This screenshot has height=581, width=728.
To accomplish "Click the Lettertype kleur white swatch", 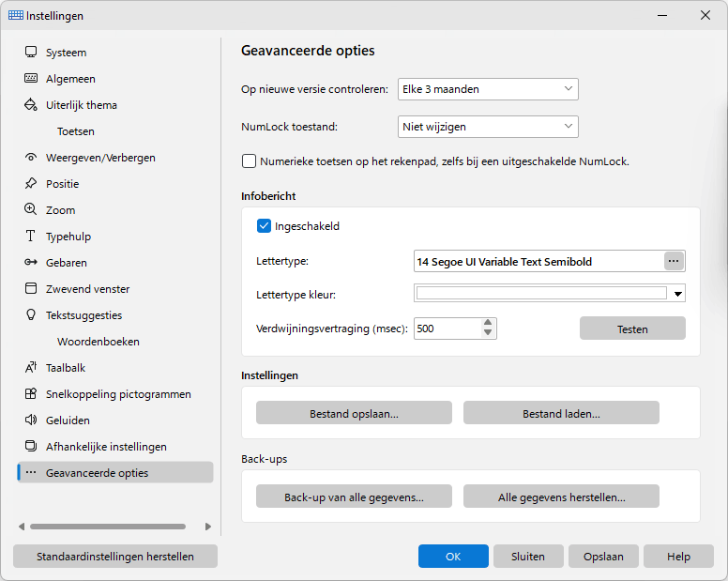I will pos(541,293).
